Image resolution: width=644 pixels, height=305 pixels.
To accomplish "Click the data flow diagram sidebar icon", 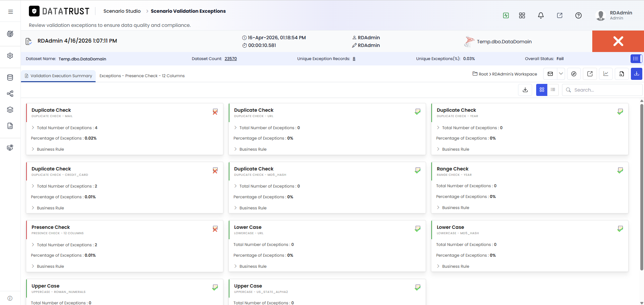I will click(x=10, y=94).
